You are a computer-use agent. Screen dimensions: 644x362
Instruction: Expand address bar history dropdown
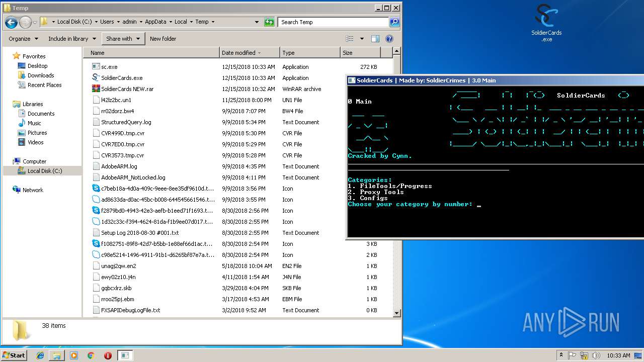click(x=257, y=22)
